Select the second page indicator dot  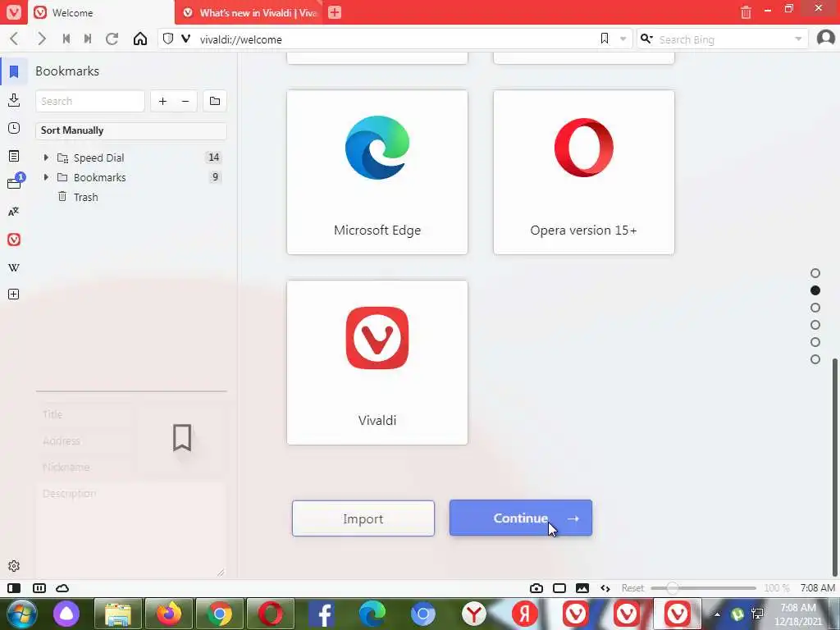point(815,290)
